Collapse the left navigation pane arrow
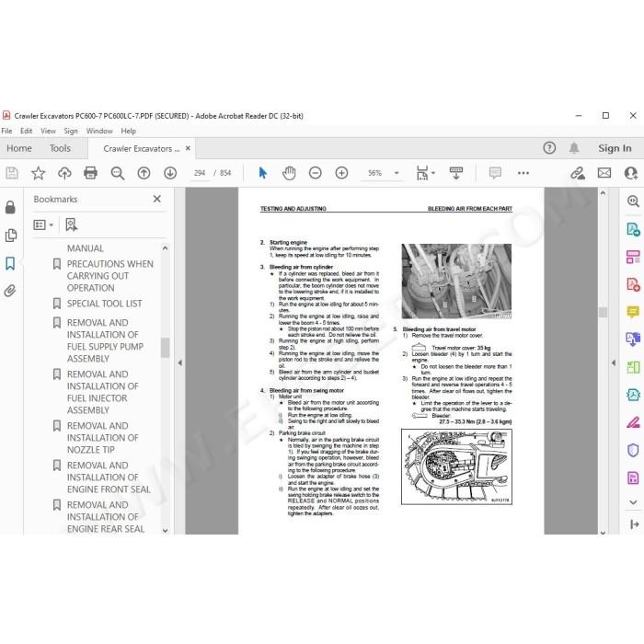 point(180,362)
